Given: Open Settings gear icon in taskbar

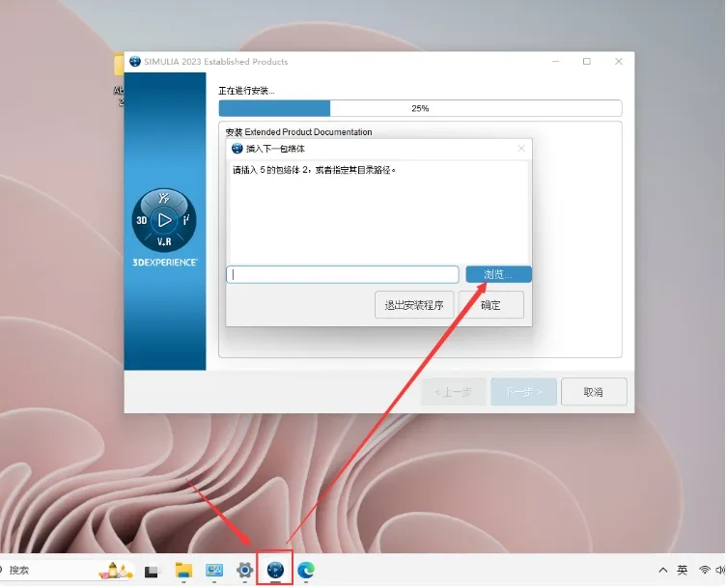Looking at the screenshot, I should coord(245,570).
